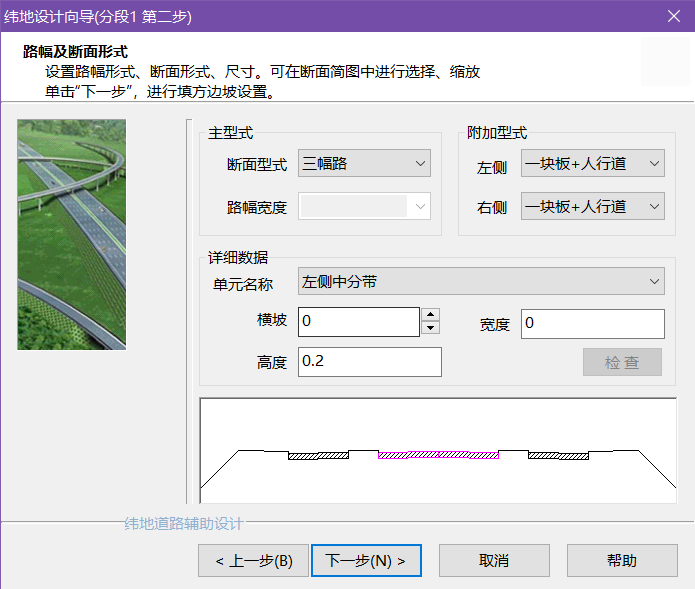Proceed with 下一步(N) button
This screenshot has height=589, width=695.
(x=366, y=561)
